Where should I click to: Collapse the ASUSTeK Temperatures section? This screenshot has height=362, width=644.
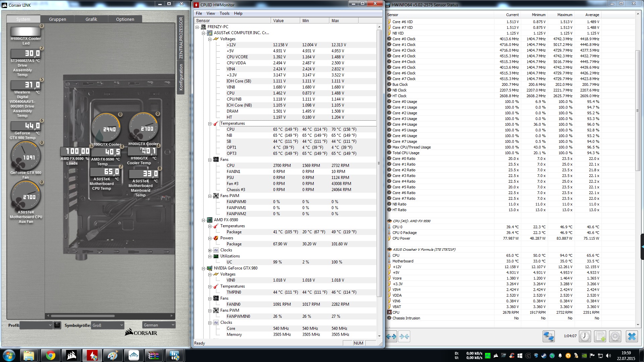pos(210,123)
